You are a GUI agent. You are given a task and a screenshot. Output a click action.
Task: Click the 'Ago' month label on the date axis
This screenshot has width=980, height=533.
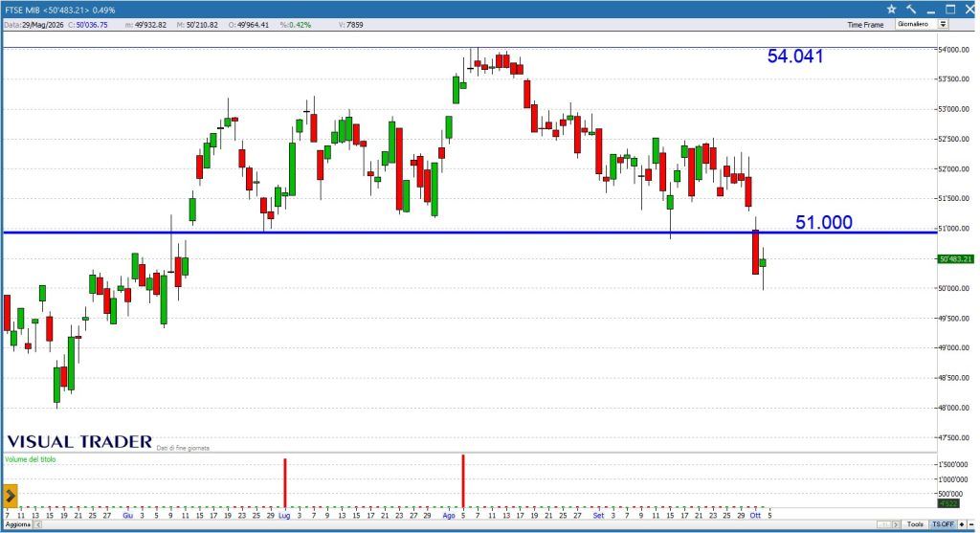[449, 516]
